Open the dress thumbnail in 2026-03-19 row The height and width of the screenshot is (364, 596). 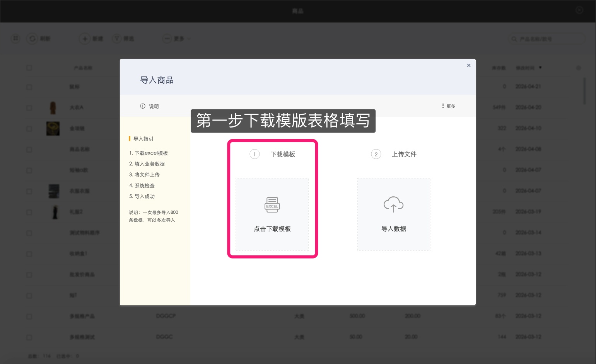55,212
